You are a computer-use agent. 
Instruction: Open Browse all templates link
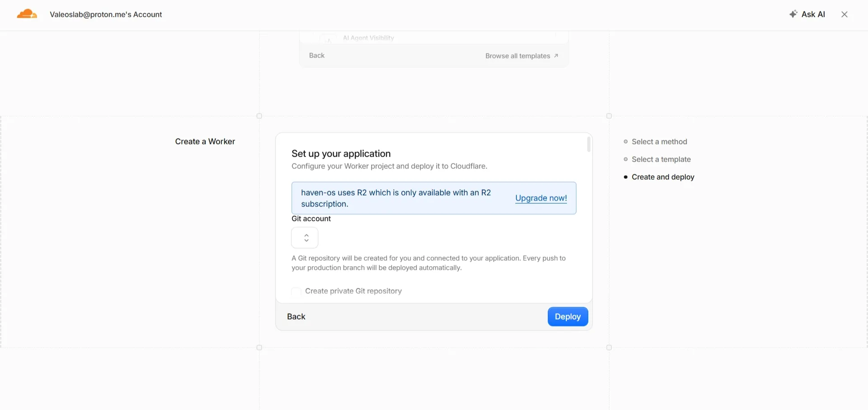[x=522, y=56]
